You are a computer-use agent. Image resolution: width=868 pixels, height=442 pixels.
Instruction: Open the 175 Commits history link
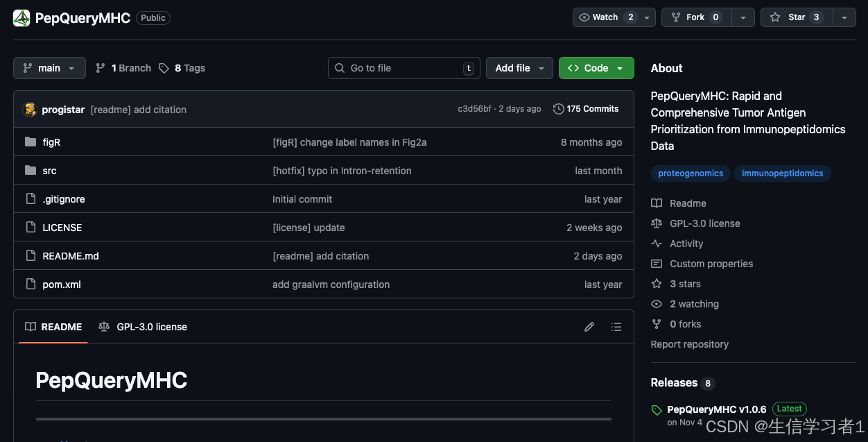(x=586, y=109)
